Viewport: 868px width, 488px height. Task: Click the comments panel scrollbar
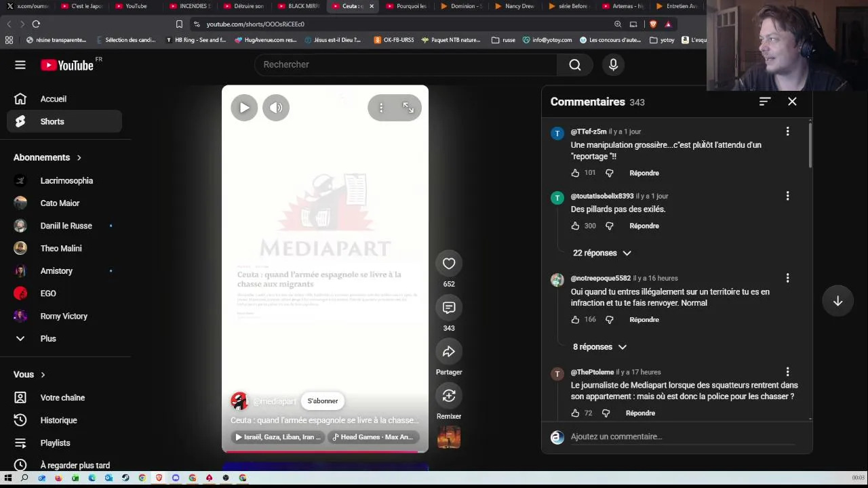(810, 144)
